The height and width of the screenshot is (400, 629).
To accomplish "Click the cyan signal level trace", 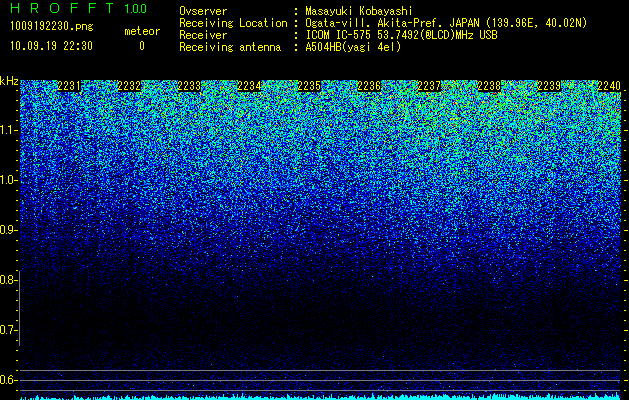I will click(320, 397).
